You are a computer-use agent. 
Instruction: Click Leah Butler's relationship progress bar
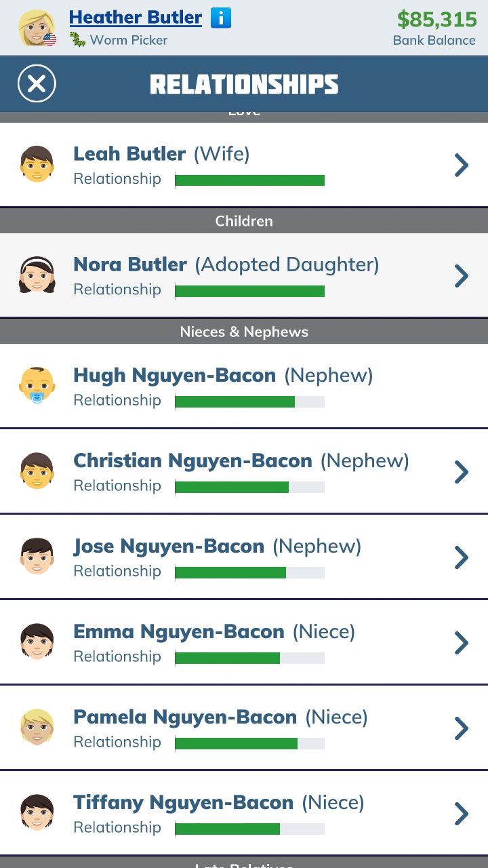coord(249,180)
